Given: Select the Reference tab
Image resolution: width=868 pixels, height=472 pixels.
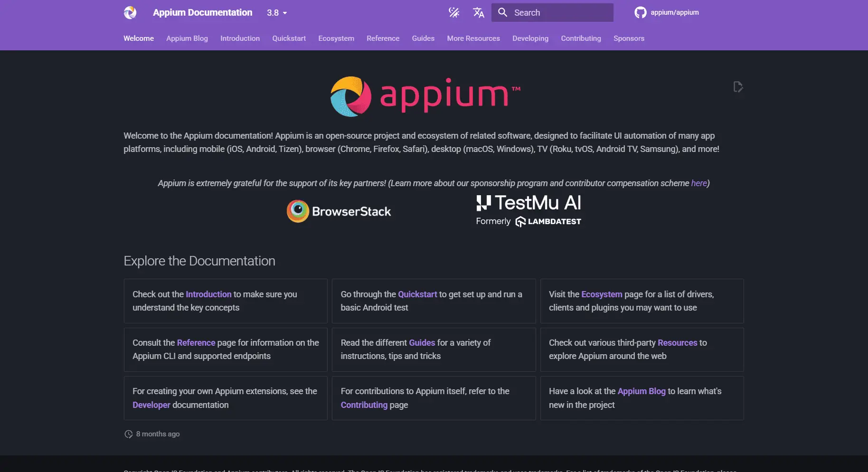Looking at the screenshot, I should (x=383, y=38).
